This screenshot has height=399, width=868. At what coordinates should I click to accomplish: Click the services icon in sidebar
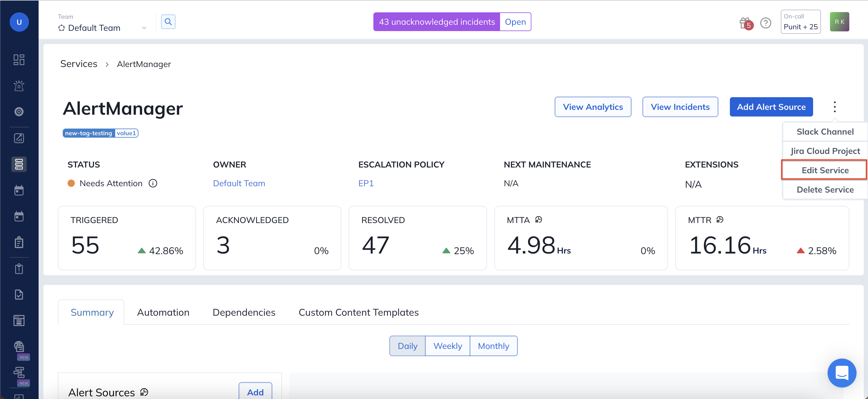point(19,164)
